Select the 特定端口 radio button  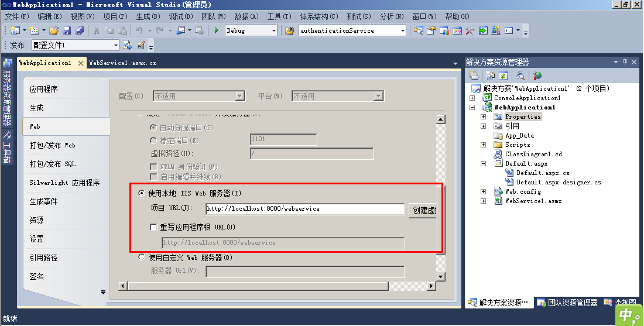pyautogui.click(x=153, y=140)
